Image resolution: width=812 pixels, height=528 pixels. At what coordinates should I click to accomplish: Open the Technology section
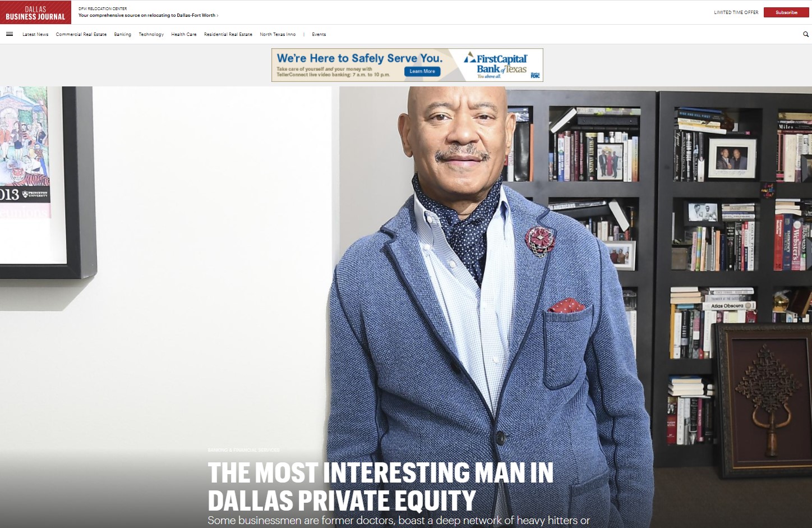click(x=151, y=34)
